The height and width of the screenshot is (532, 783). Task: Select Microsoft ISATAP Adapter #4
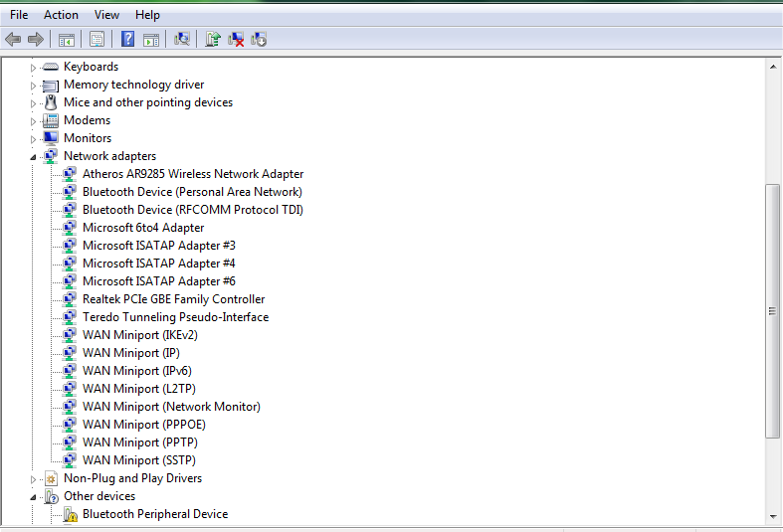click(x=159, y=264)
